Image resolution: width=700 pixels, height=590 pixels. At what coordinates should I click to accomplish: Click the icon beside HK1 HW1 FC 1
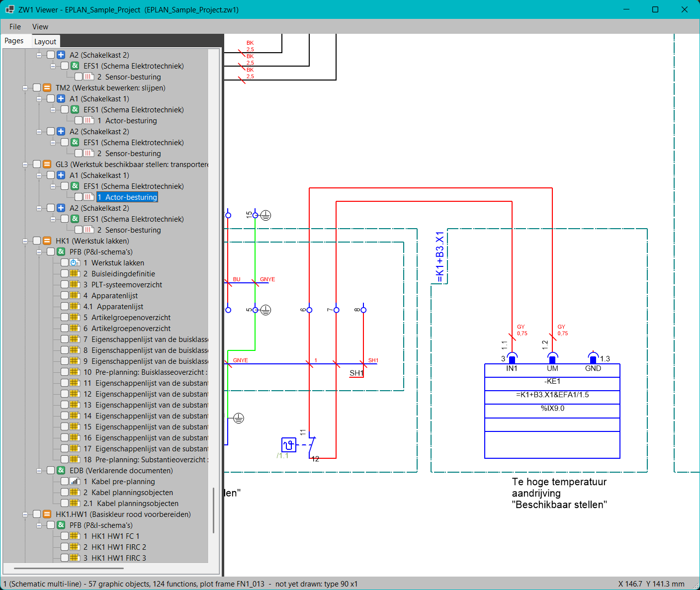[75, 536]
